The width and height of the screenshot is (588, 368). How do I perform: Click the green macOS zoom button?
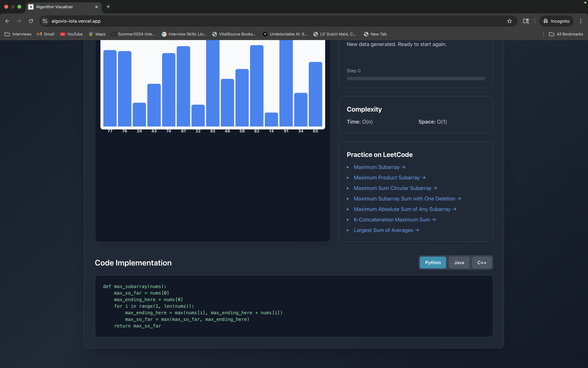point(19,7)
